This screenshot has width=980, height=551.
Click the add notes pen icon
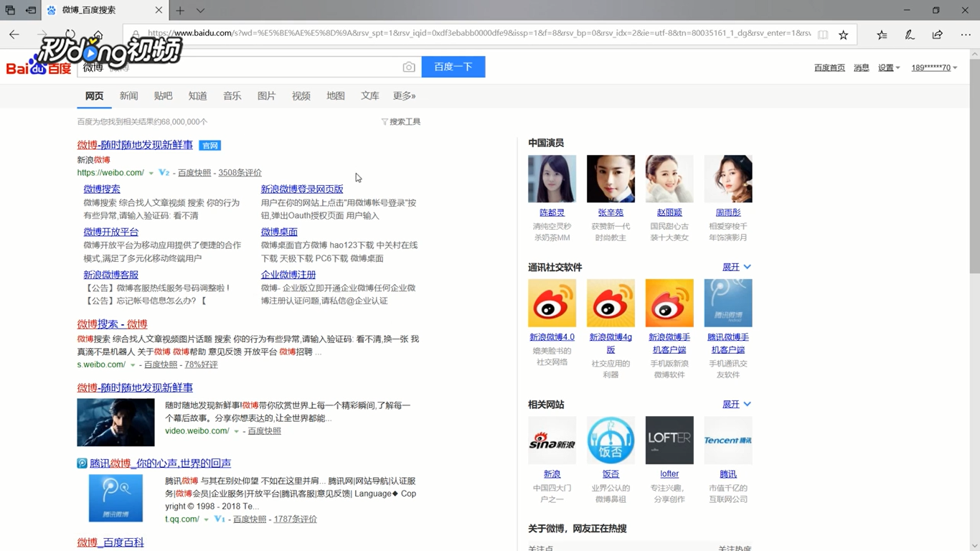coord(910,34)
